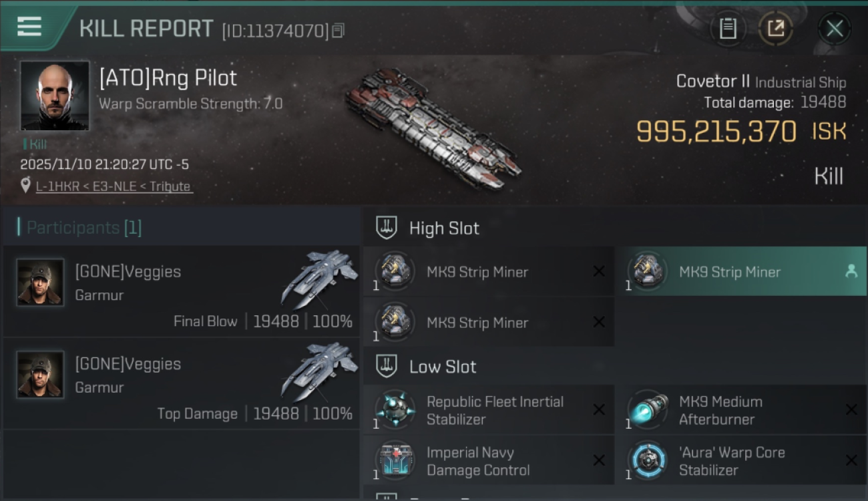Open the hamburger menu
868x501 pixels.
tap(29, 27)
